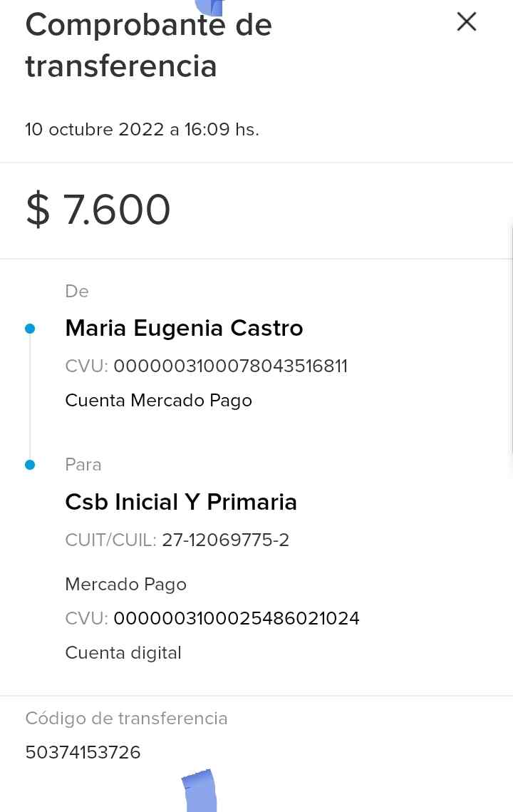
Task: Click the date 10 octubre 2022 text
Action: (x=142, y=130)
